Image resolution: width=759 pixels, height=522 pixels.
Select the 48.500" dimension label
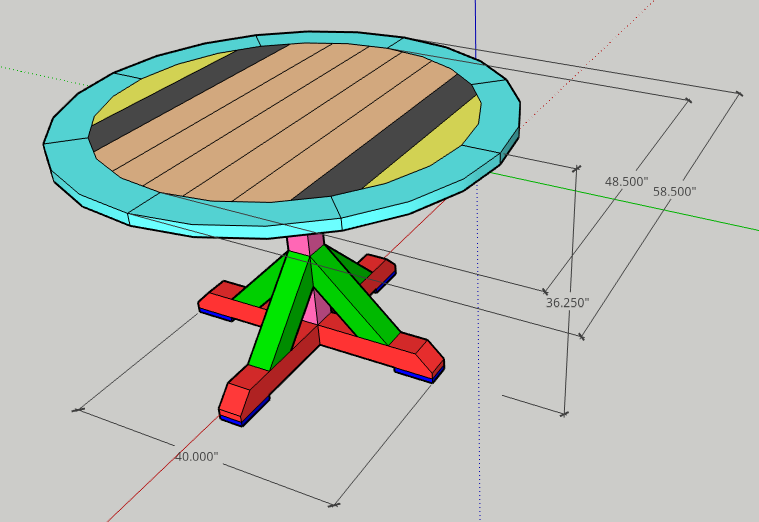point(626,182)
